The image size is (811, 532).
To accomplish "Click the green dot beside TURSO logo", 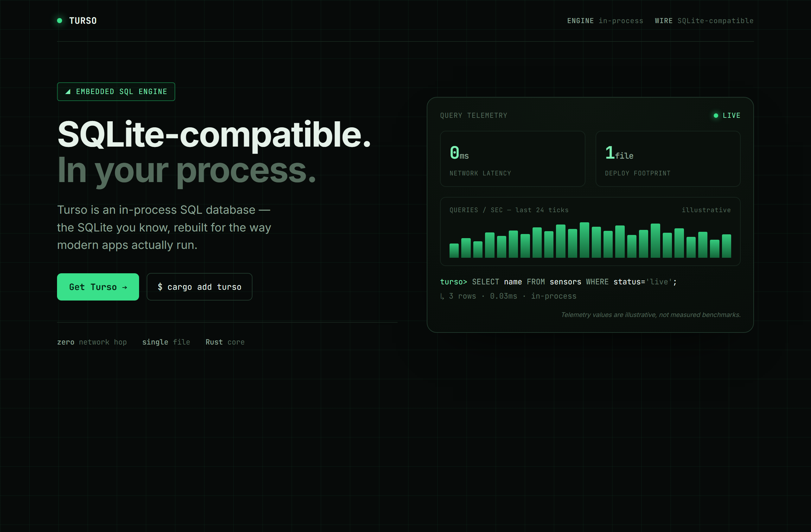I will click(x=60, y=21).
